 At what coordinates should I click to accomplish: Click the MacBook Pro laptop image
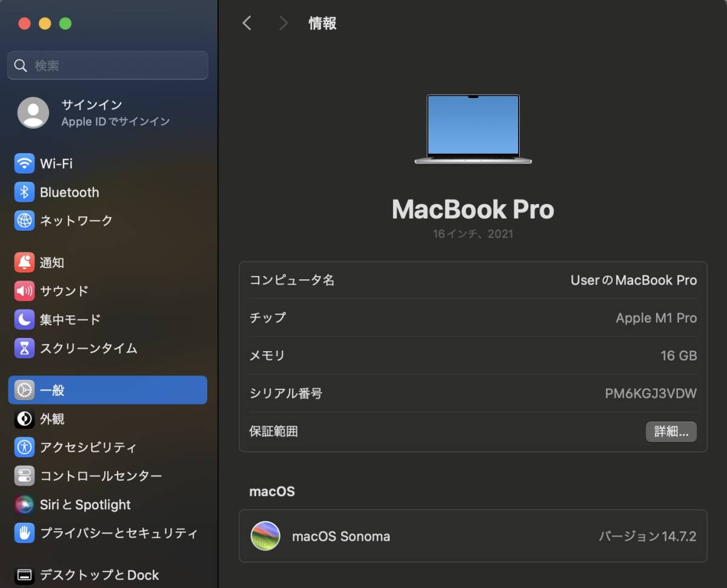pos(473,130)
